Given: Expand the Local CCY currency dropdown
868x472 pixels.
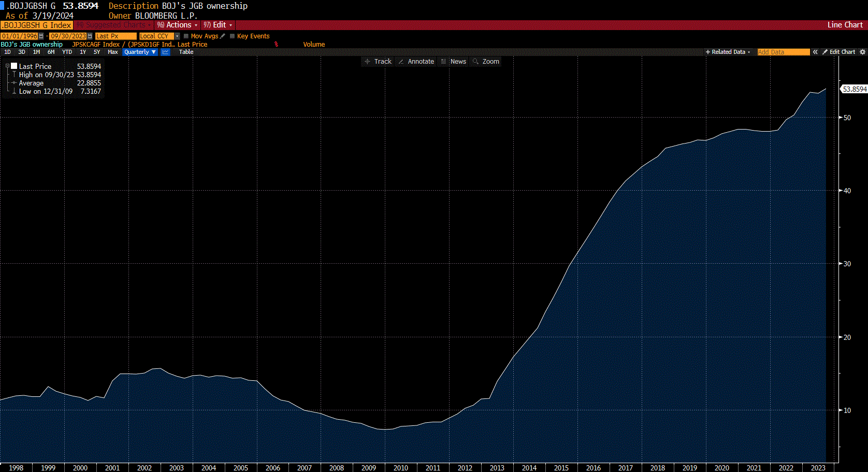Looking at the screenshot, I should [177, 36].
